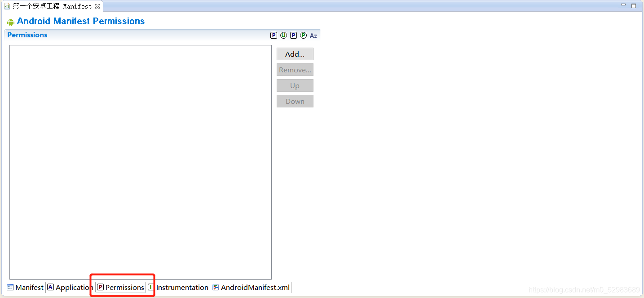Maximize the editor pane
Viewport: 644px width, 298px height.
point(634,5)
